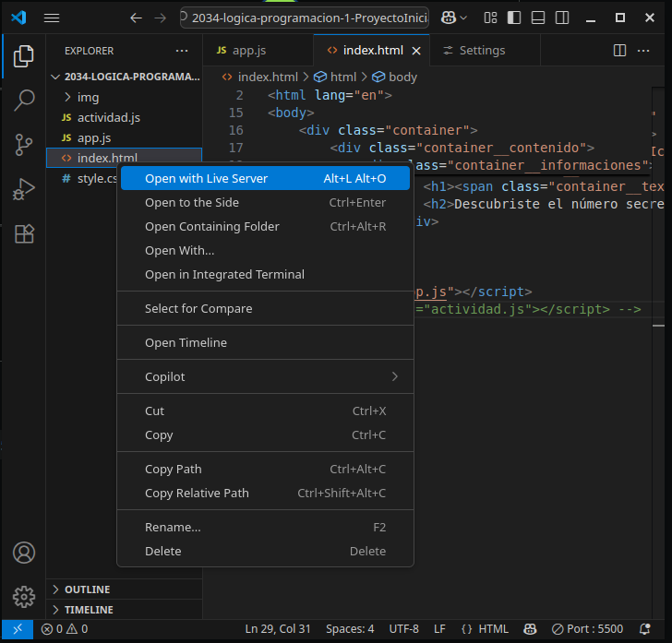Screen dimensions: 672x643
Task: Click the editor vertical scrollbar
Action: click(x=658, y=353)
